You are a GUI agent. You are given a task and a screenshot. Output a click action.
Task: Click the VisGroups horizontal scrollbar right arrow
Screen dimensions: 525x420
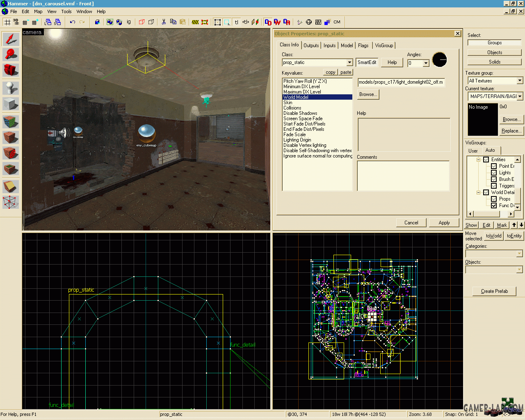(511, 214)
